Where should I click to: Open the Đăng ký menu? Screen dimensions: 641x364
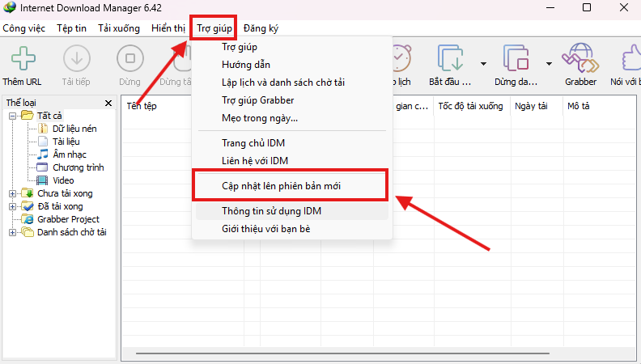pyautogui.click(x=261, y=28)
